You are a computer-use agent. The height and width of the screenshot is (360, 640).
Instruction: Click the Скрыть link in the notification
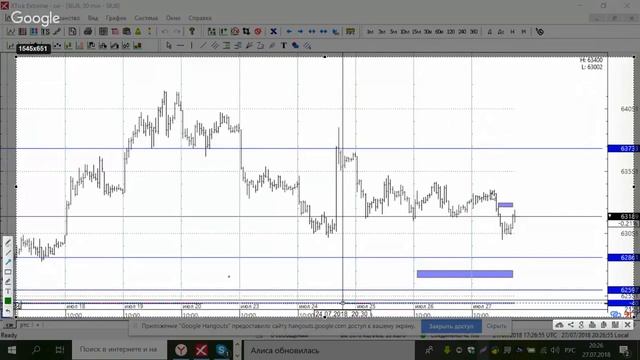tap(497, 326)
